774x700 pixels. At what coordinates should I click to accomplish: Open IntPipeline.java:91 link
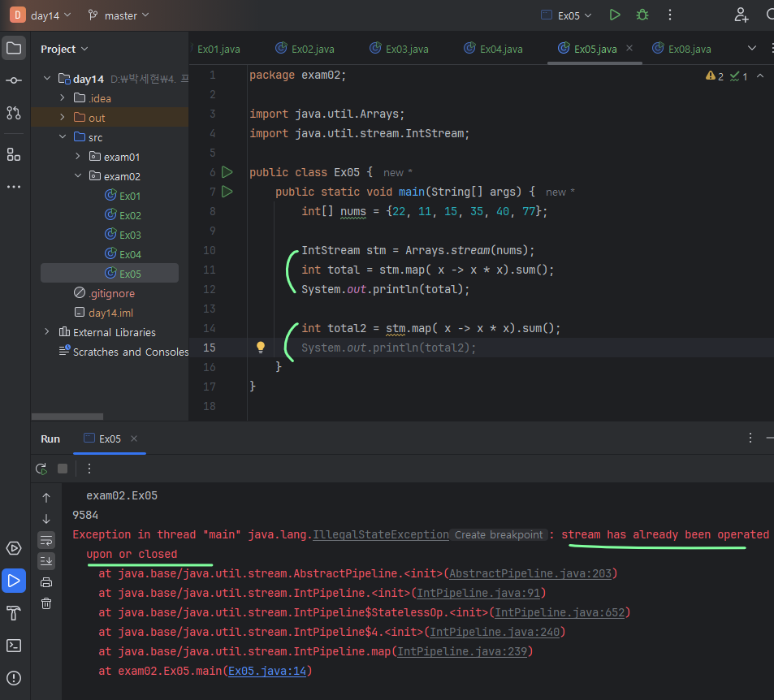(478, 593)
